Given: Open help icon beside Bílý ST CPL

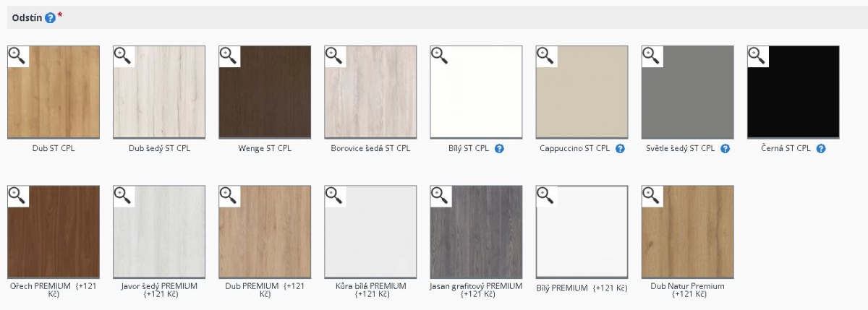Looking at the screenshot, I should 499,148.
